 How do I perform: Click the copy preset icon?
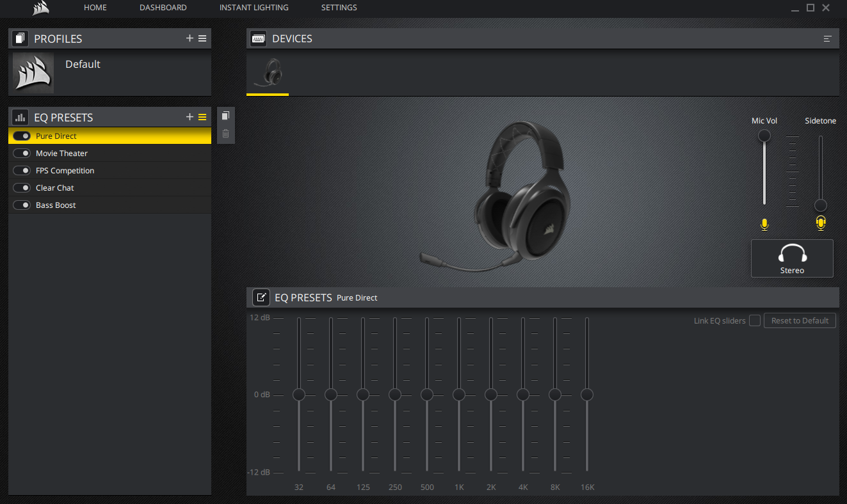(225, 116)
